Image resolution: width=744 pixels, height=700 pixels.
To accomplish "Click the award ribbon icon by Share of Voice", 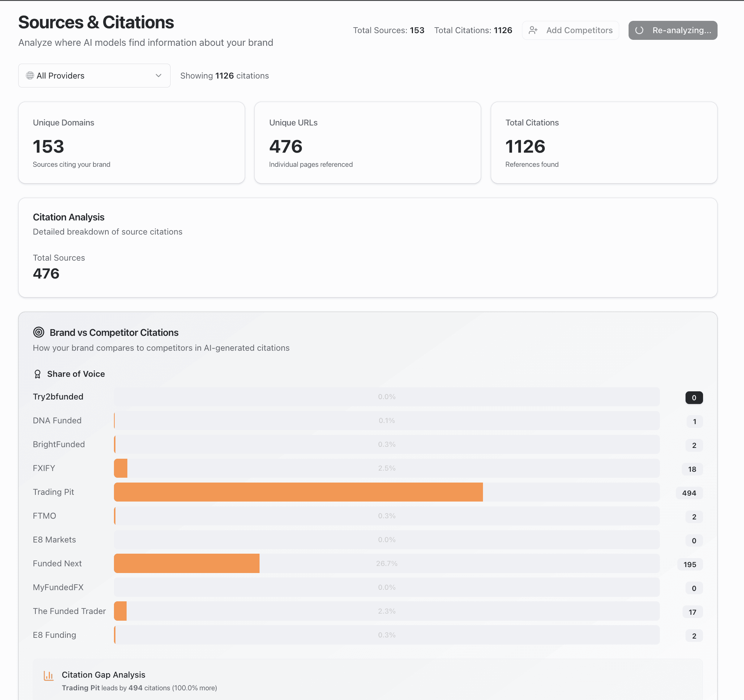I will pyautogui.click(x=38, y=374).
